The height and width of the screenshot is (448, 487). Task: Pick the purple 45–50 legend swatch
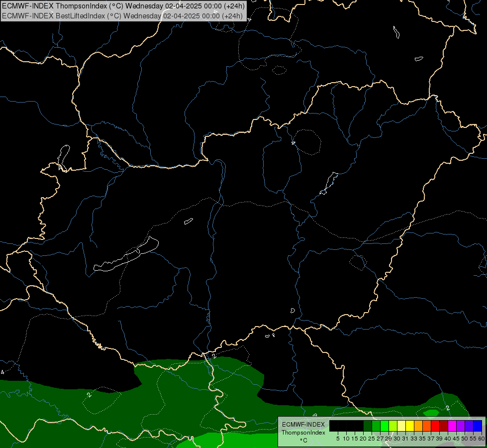[461, 426]
